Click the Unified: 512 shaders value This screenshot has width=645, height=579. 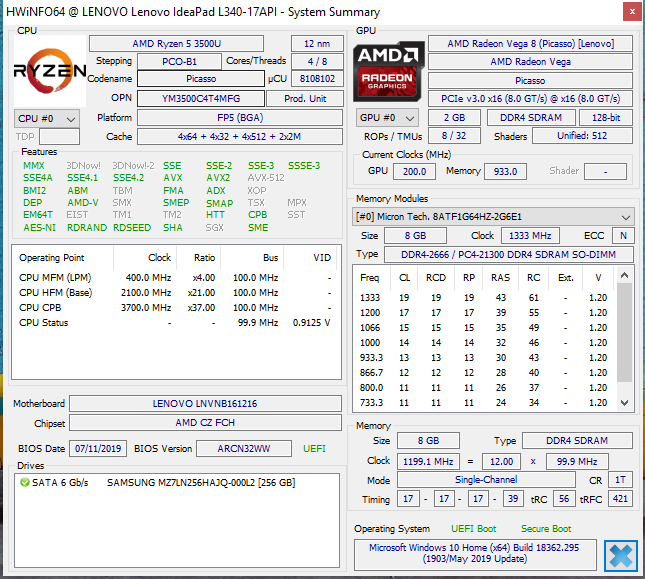[582, 136]
